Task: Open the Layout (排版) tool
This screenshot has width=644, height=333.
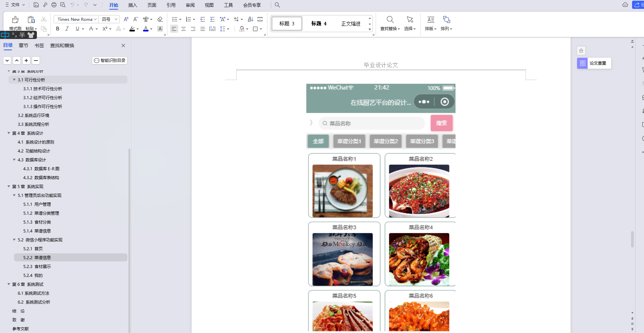Action: [x=431, y=23]
